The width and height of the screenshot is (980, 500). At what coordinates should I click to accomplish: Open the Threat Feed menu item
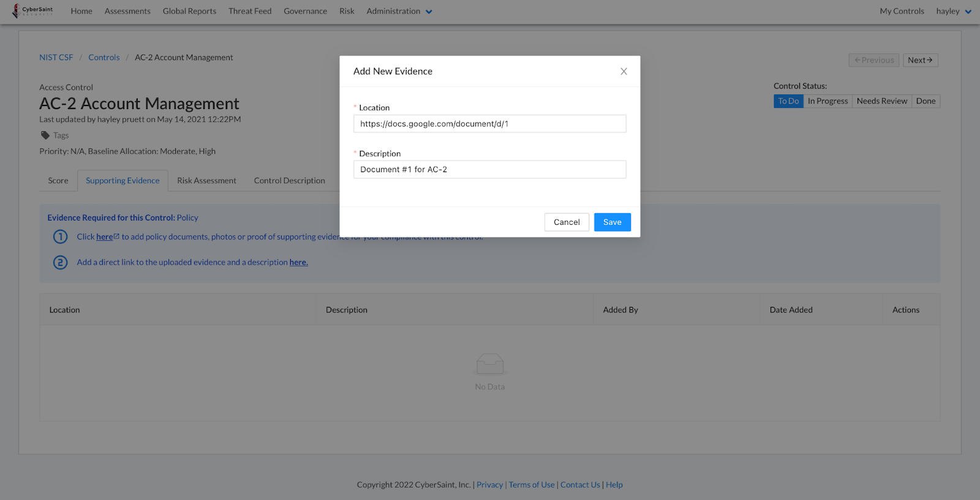pos(250,11)
